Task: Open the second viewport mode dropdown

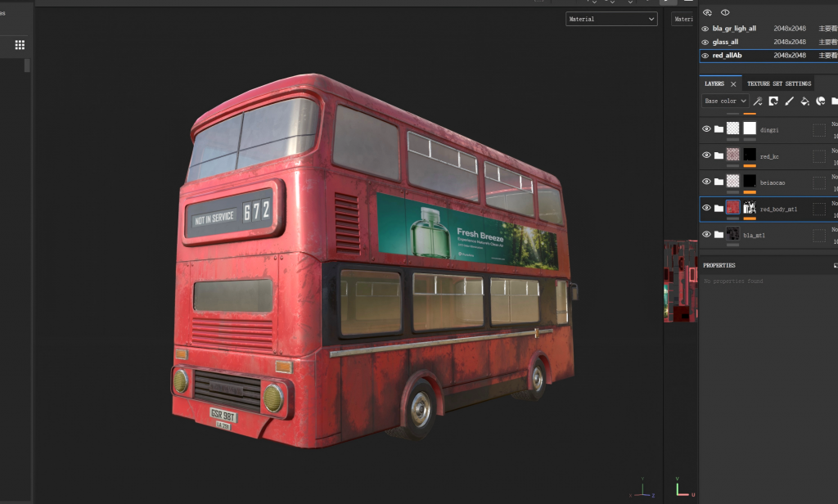Action: (684, 19)
